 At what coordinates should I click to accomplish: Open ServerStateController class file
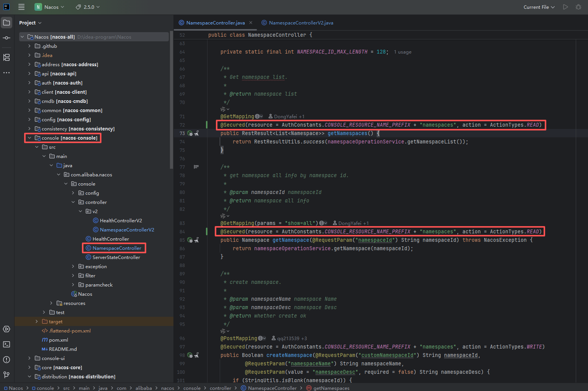pos(113,257)
